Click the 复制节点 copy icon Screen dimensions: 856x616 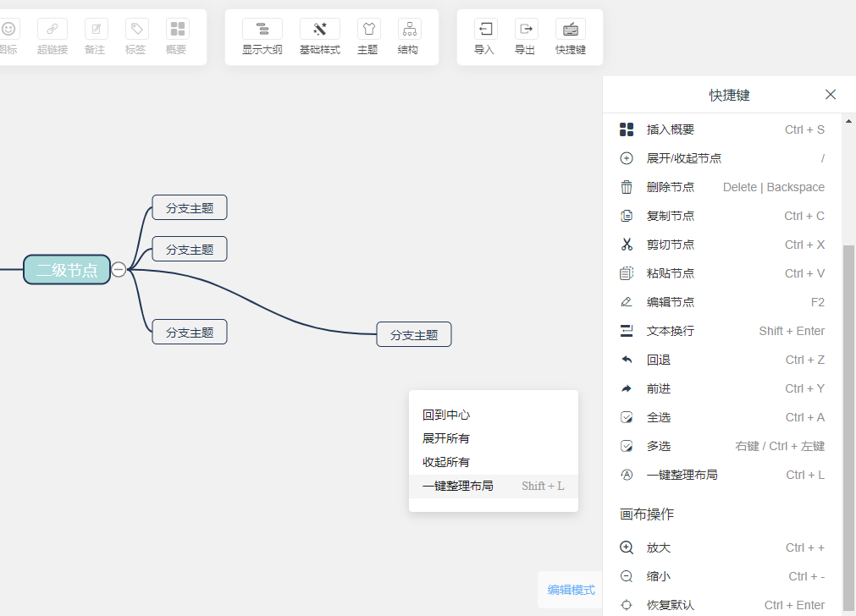(627, 216)
